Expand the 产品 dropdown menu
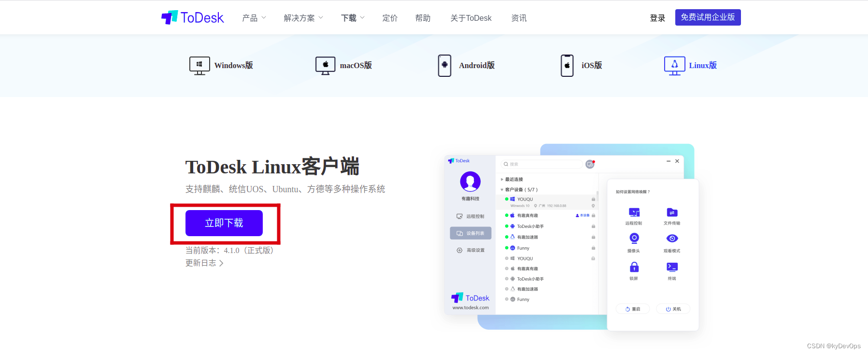 click(254, 18)
